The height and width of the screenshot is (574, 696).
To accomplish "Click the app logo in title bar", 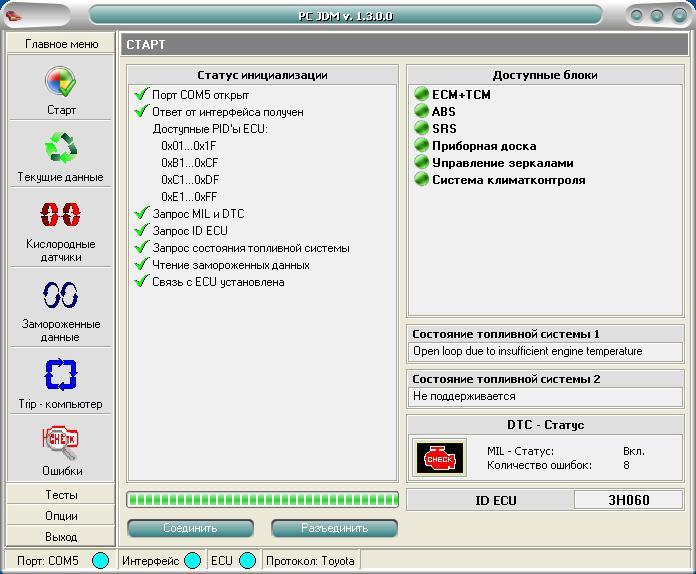I will (14, 16).
